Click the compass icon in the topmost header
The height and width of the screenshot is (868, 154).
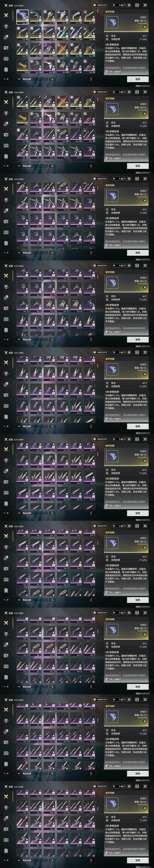tap(137, 5)
